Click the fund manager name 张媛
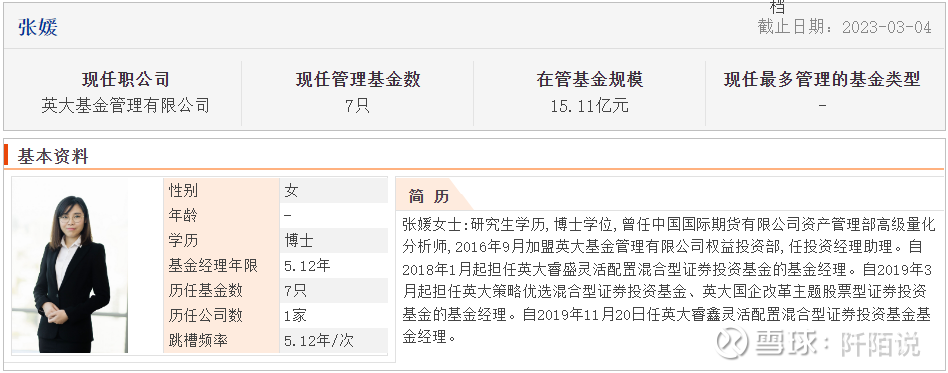 (x=37, y=27)
